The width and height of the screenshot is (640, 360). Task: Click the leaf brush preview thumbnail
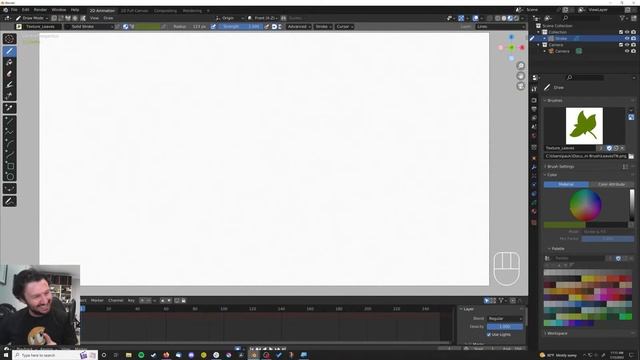pos(584,126)
